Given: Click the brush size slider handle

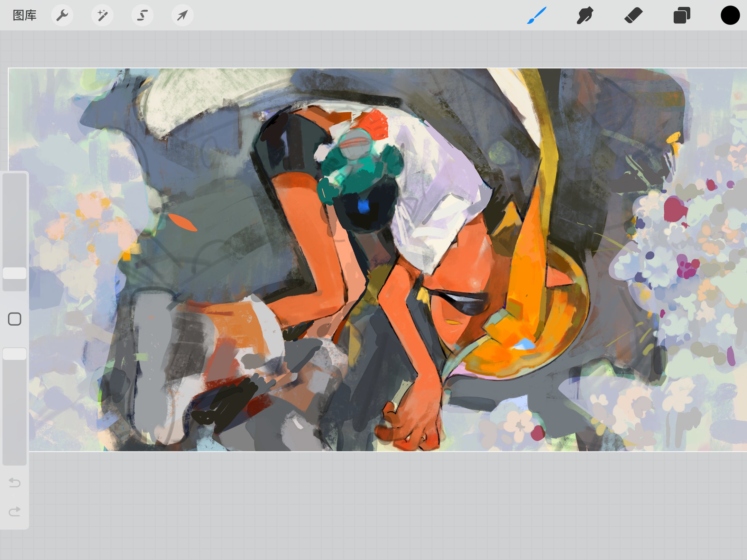Looking at the screenshot, I should click(15, 273).
